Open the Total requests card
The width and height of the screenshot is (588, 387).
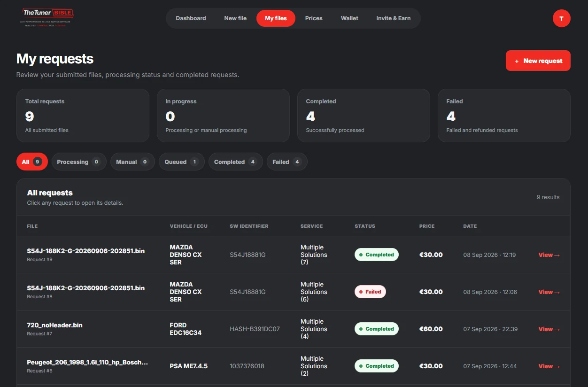[83, 116]
